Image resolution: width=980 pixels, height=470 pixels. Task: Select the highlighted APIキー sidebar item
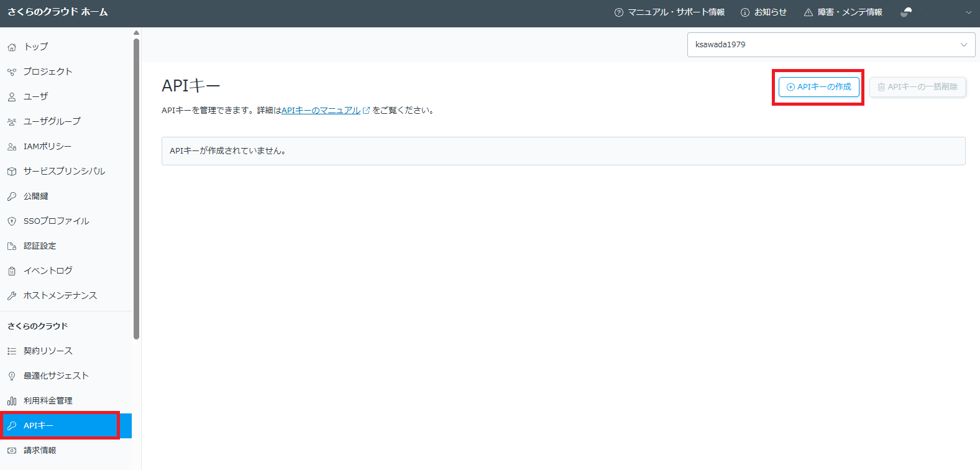click(x=66, y=425)
